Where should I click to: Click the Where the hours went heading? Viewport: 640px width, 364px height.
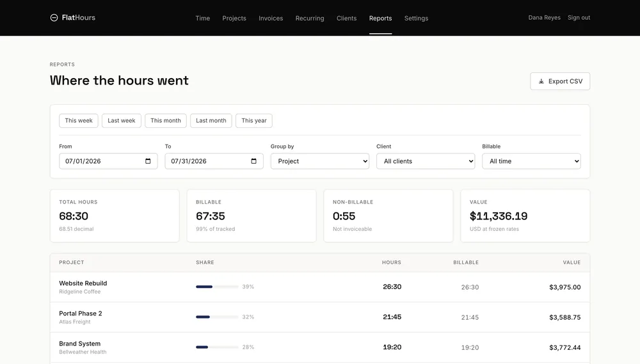[x=119, y=81]
